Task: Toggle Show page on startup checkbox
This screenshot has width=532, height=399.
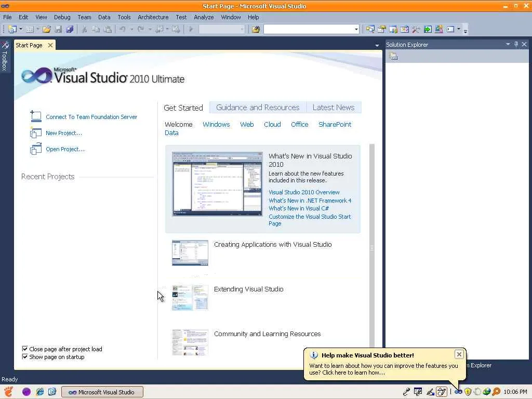Action: click(x=25, y=356)
